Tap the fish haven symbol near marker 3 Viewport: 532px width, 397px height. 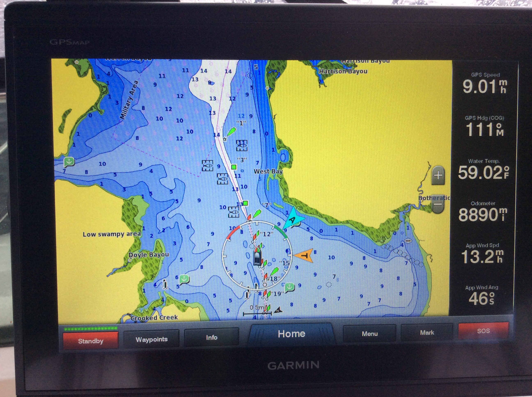241,146
